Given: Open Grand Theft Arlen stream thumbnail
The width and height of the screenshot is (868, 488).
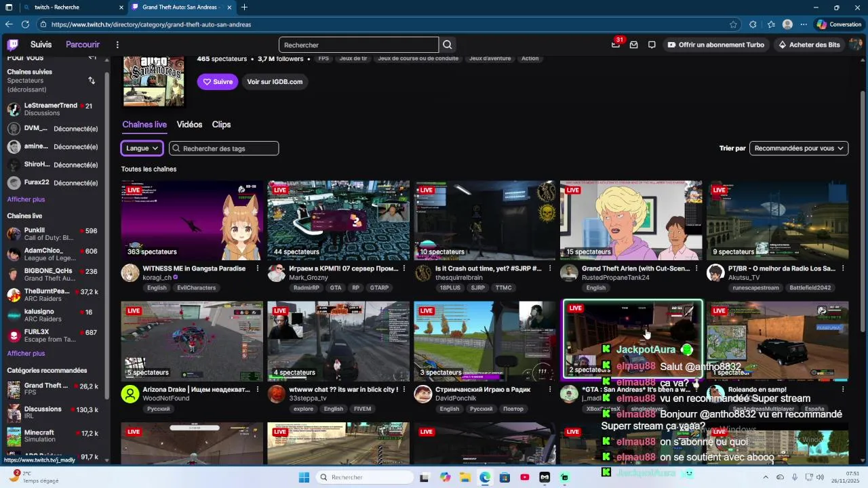Looking at the screenshot, I should [x=631, y=220].
